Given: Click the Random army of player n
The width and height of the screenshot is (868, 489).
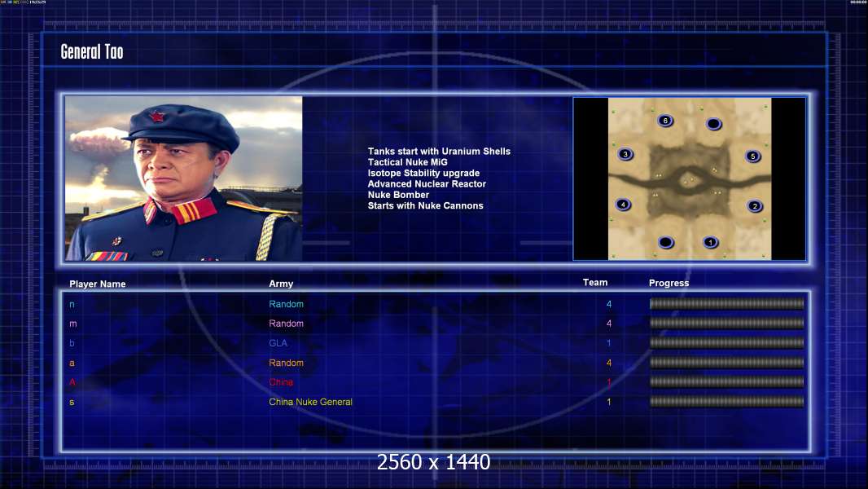Looking at the screenshot, I should 286,304.
